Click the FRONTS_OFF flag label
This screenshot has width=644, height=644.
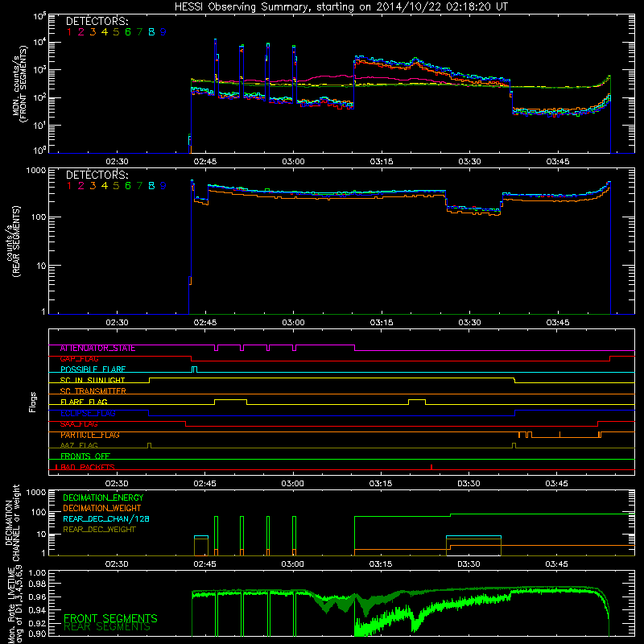click(x=85, y=456)
